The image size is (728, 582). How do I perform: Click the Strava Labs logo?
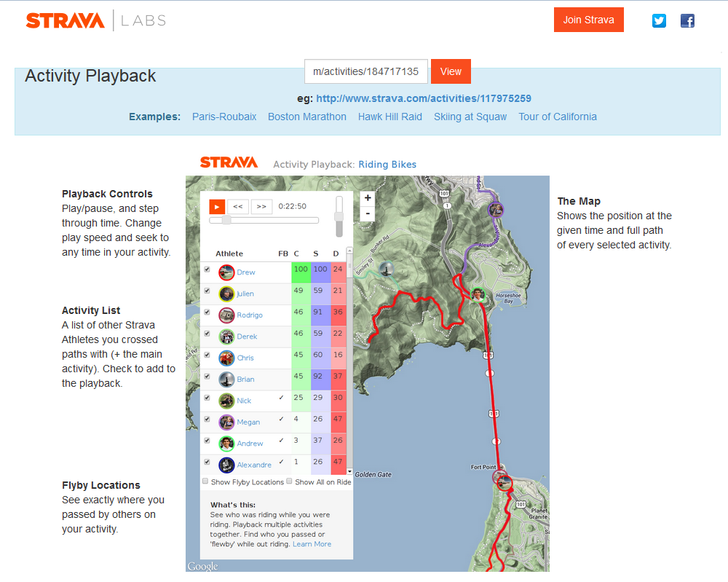click(95, 20)
